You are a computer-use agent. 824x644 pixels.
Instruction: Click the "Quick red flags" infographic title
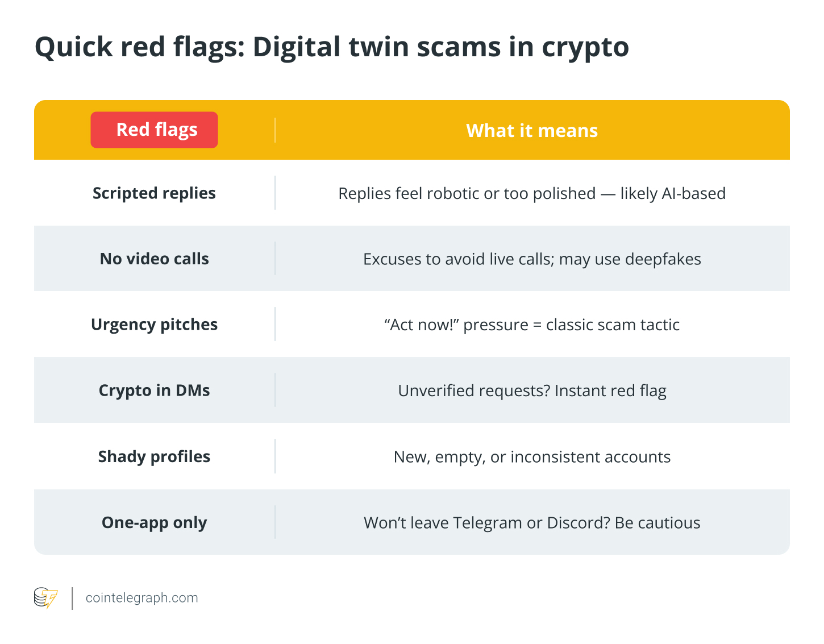point(332,47)
